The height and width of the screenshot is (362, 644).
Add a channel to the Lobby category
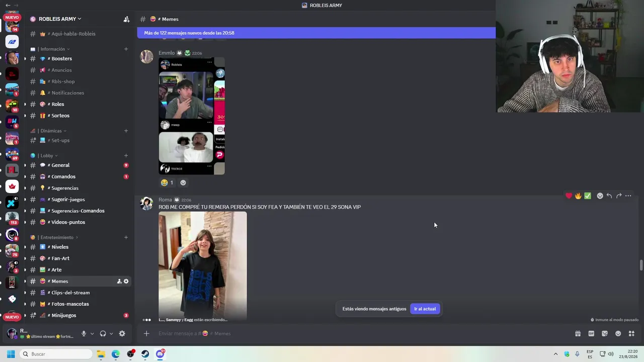[x=126, y=155]
